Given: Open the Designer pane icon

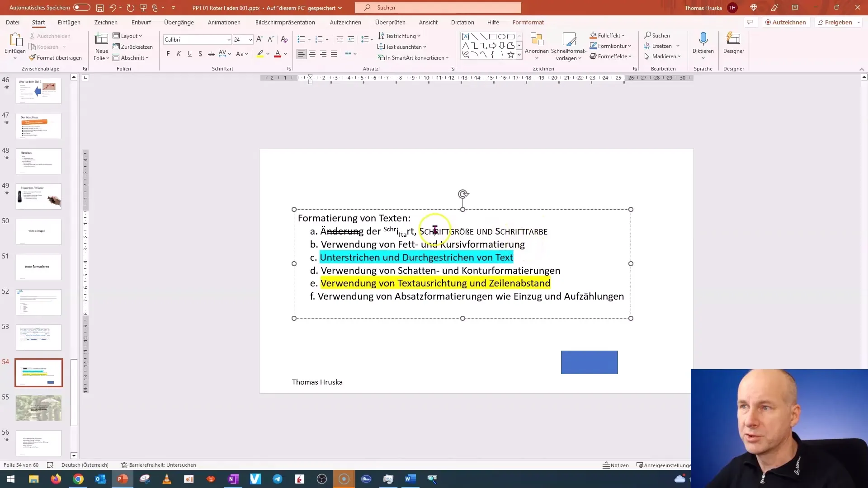Looking at the screenshot, I should 733,39.
